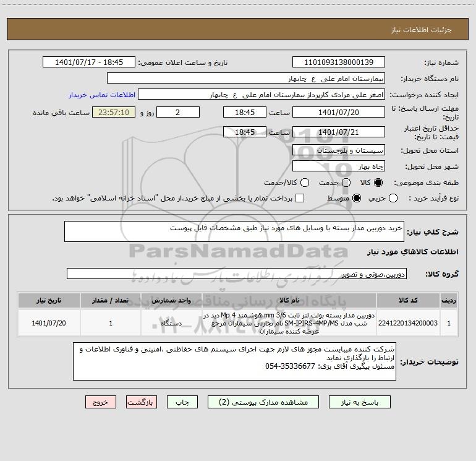The image size is (476, 461).
Task: Click the buyer notes text area
Action: (234, 361)
